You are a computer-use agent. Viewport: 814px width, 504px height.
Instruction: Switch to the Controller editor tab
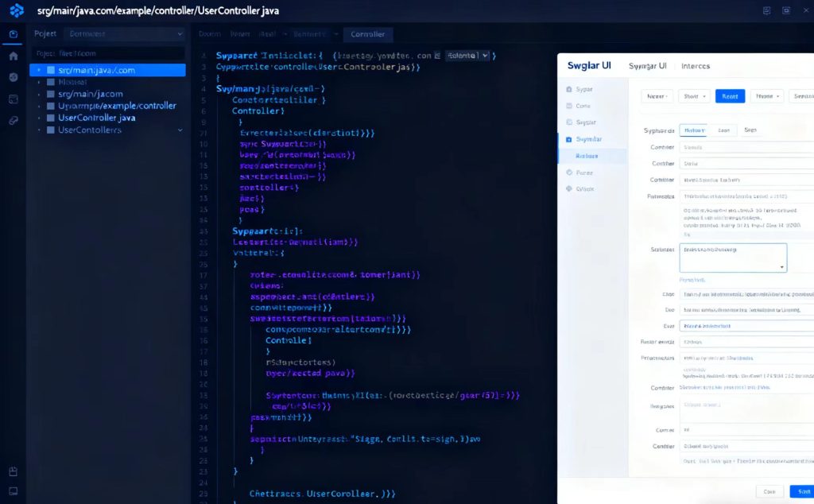tap(367, 34)
